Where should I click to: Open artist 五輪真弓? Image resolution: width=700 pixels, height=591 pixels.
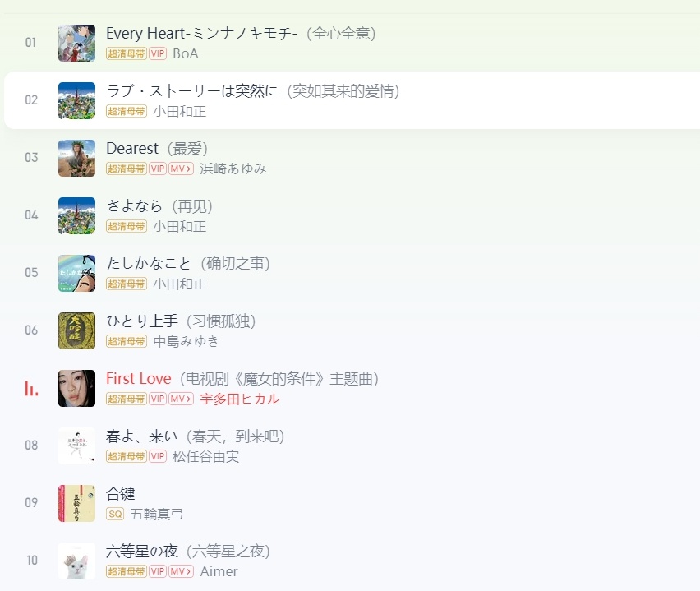point(157,515)
